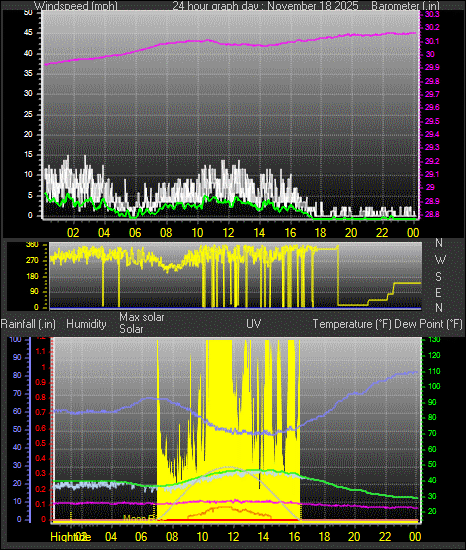
Task: Select the 'UV' legend label
Action: coord(254,323)
